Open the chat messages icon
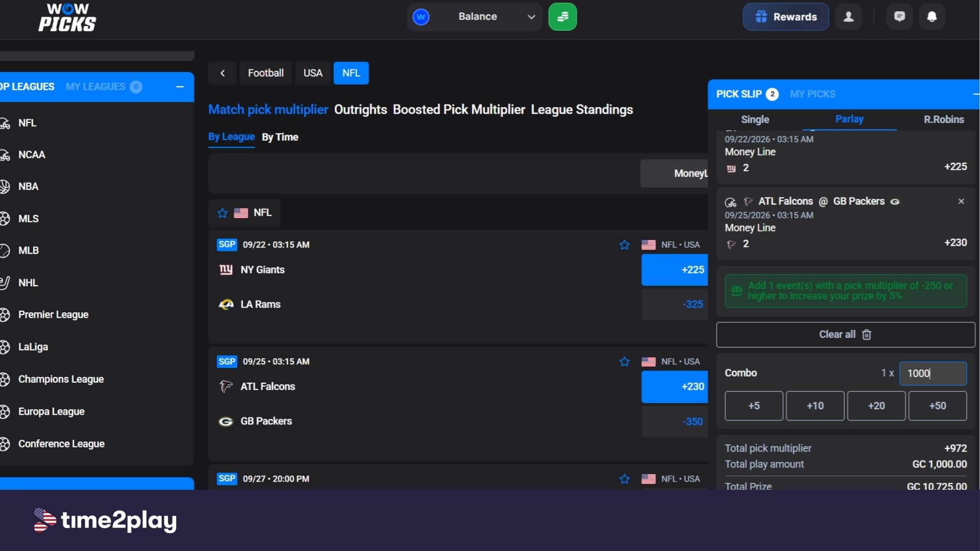This screenshot has height=551, width=980. point(899,17)
